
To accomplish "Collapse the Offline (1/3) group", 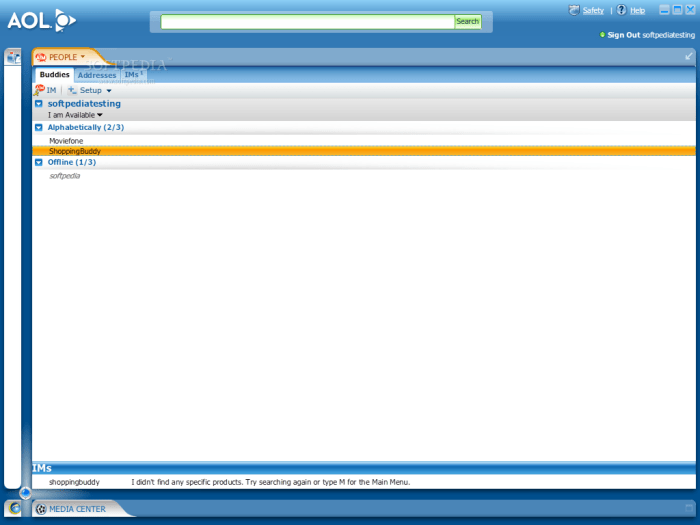I will [39, 162].
